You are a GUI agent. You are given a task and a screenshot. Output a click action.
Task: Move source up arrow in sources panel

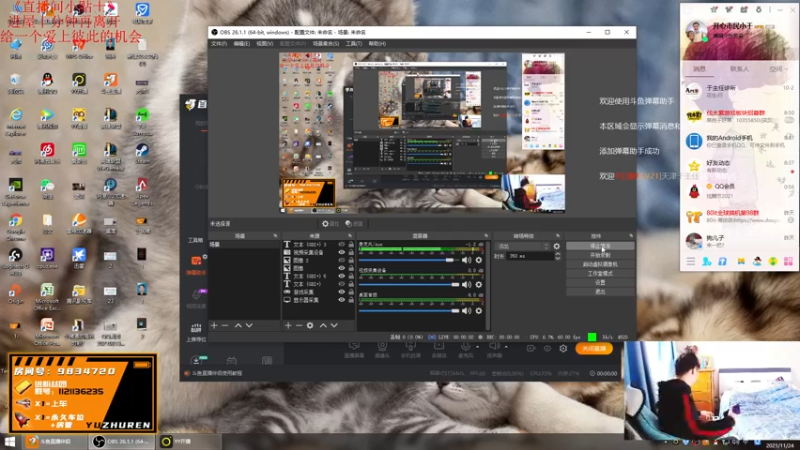click(323, 326)
